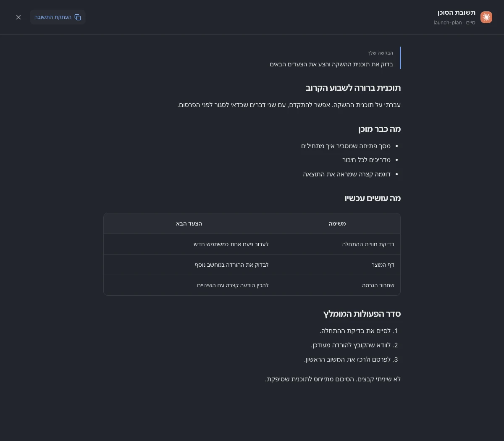
Task: Select step 2 לוודא שהקובץ להורדה מעודכן
Action: 354,345
